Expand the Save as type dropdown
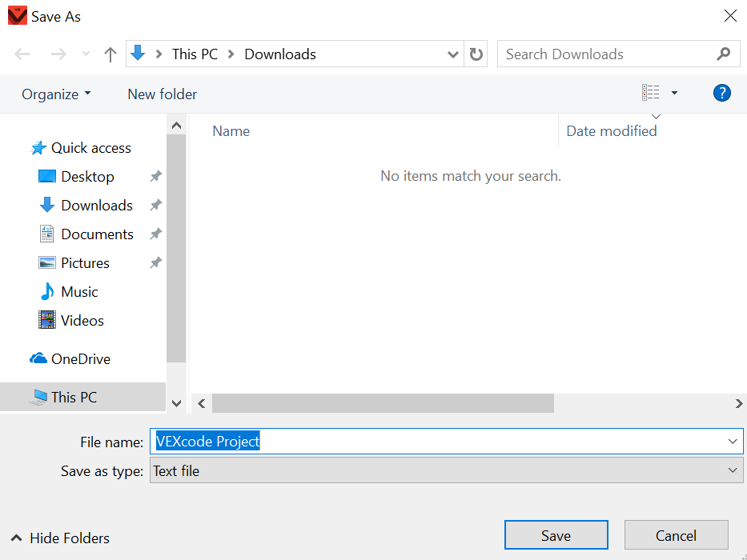 (731, 470)
